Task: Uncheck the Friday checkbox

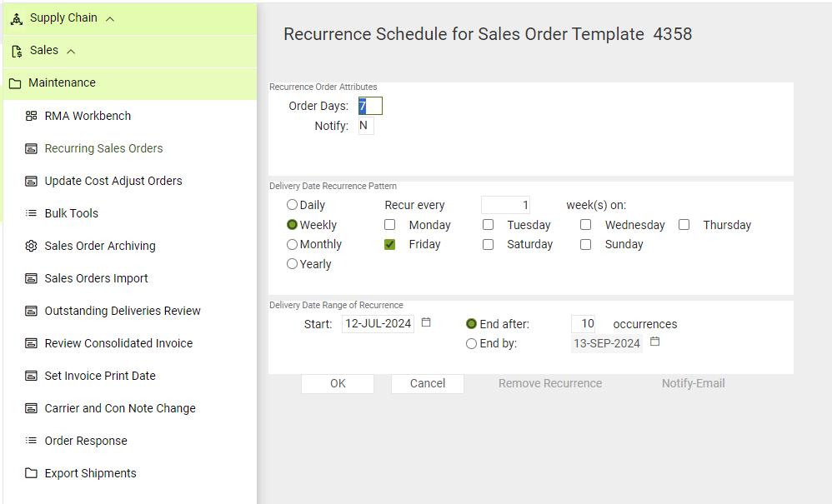Action: 389,244
